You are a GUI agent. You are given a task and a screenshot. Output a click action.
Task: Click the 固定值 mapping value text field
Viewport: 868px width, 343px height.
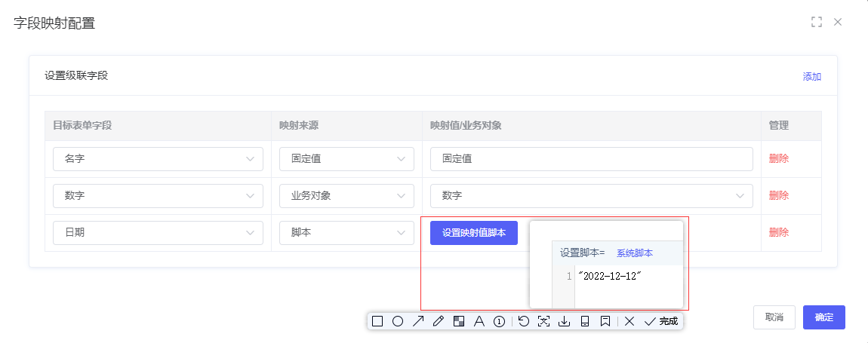[591, 159]
